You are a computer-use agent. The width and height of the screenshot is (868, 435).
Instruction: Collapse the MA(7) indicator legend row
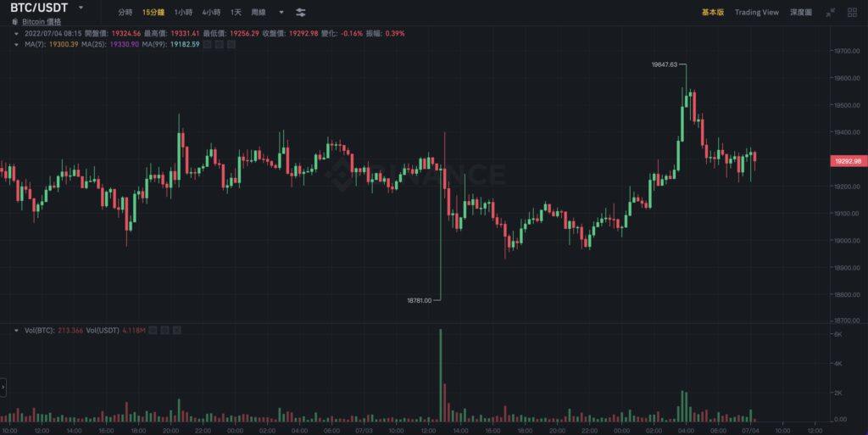click(x=17, y=44)
